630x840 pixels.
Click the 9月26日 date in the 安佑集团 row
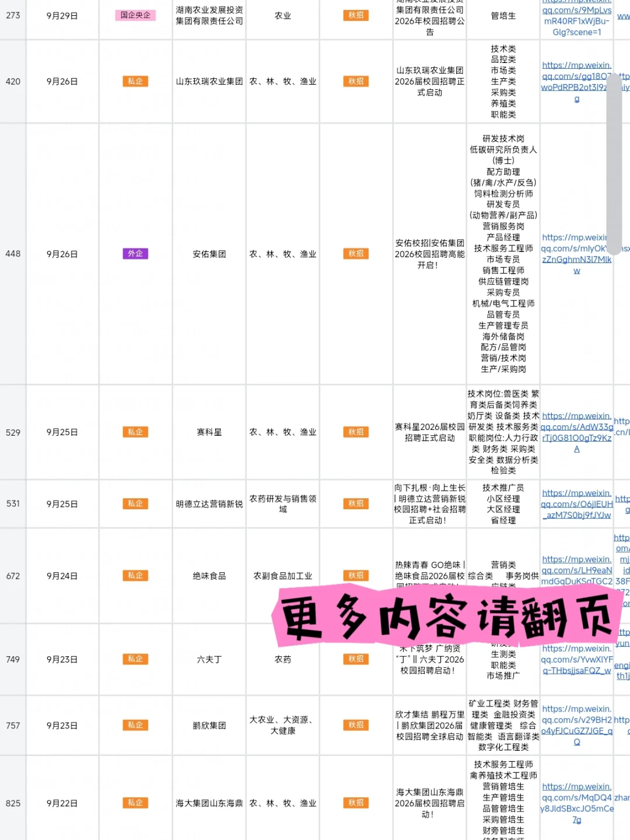click(62, 254)
